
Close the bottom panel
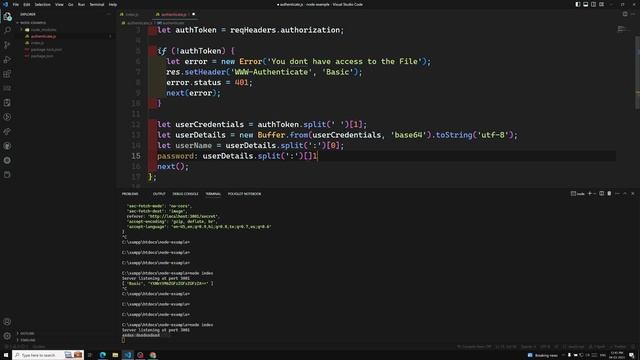(x=633, y=193)
